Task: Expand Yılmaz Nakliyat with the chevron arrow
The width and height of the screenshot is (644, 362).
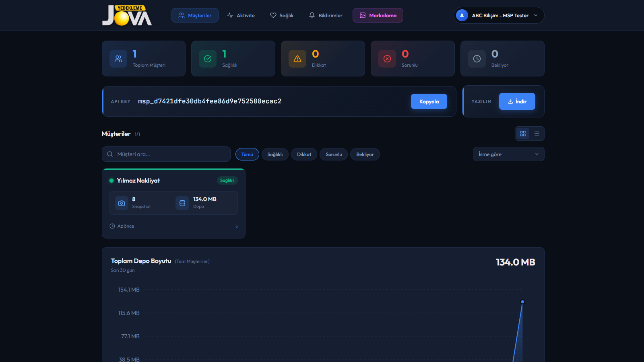Action: pyautogui.click(x=237, y=226)
